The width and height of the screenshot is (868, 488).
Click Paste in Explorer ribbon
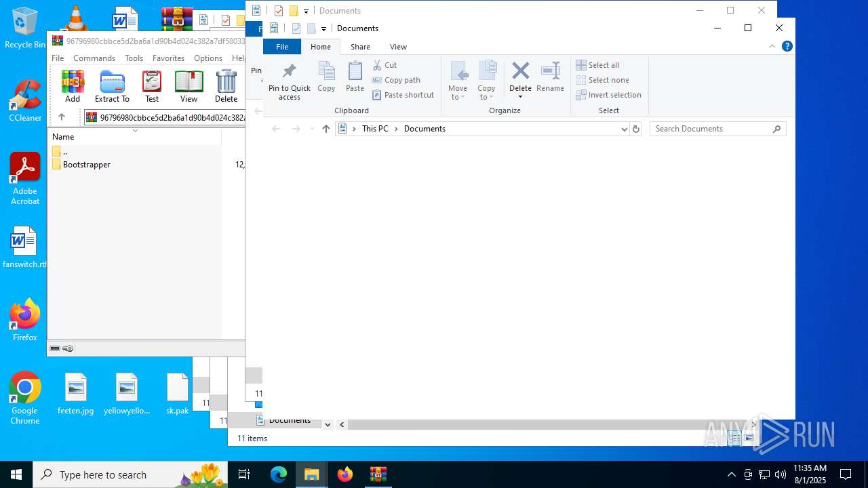coord(355,77)
